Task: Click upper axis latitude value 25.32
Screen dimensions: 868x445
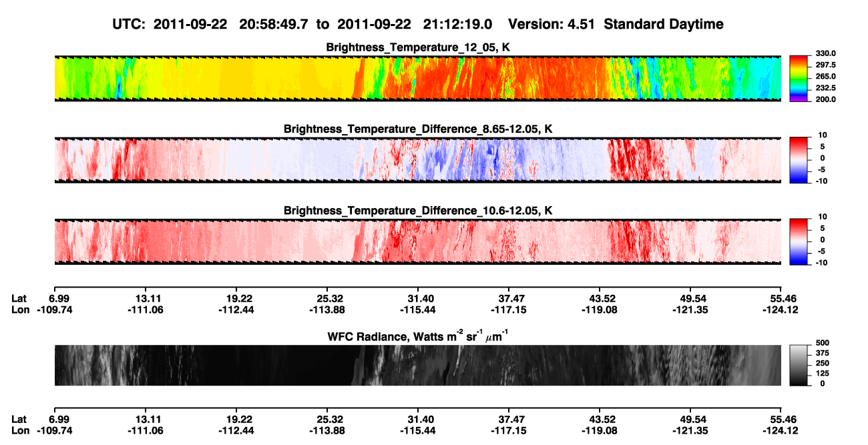Action: pyautogui.click(x=331, y=298)
